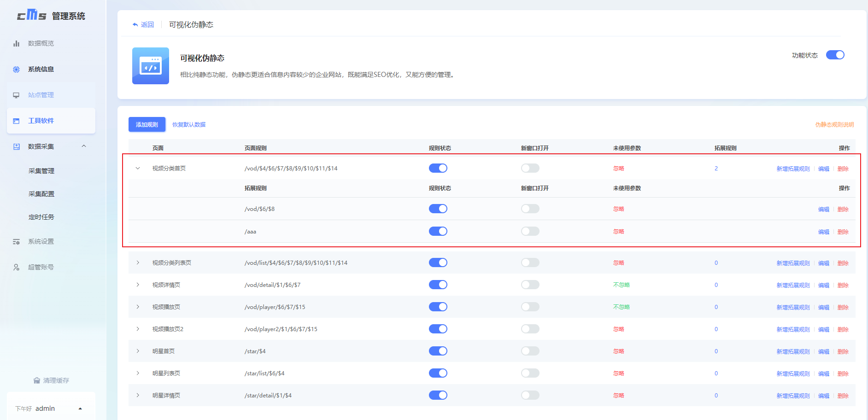
Task: Collapse the 视频分类首页 row
Action: pyautogui.click(x=138, y=169)
